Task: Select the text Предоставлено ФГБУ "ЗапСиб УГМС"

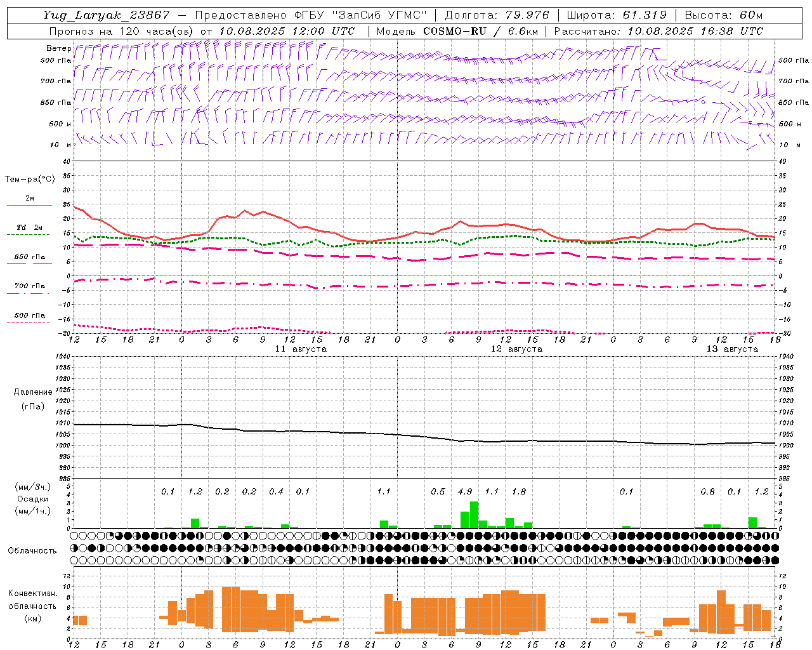Action: (x=311, y=15)
